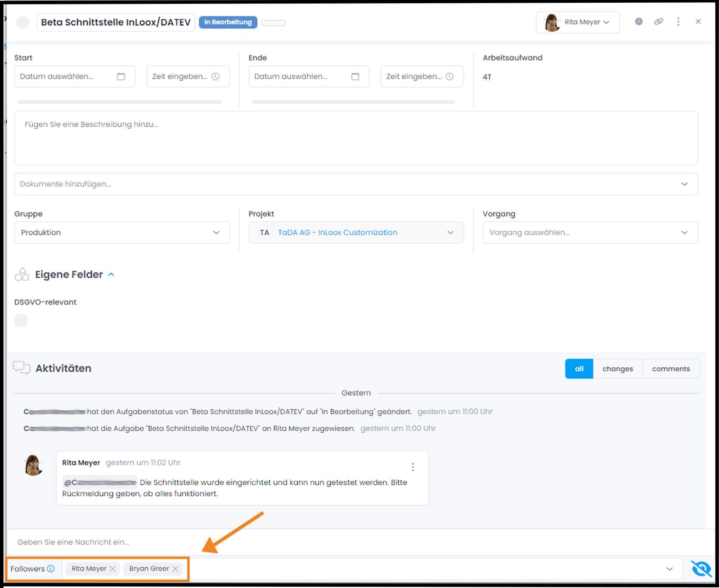The width and height of the screenshot is (719, 588).
Task: Click the Start time input field
Action: coord(188,77)
